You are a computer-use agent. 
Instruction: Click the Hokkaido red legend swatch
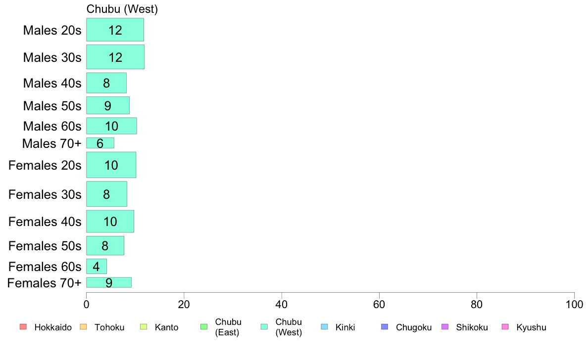pyautogui.click(x=23, y=327)
